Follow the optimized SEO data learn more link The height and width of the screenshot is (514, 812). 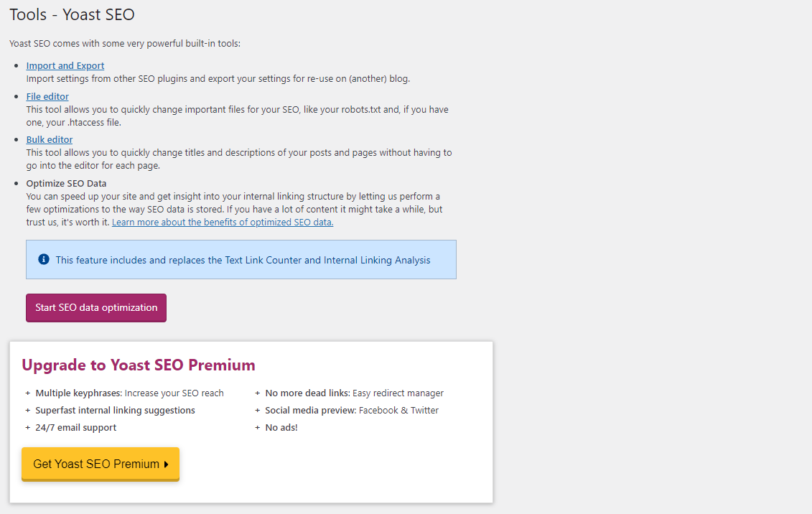(x=222, y=222)
